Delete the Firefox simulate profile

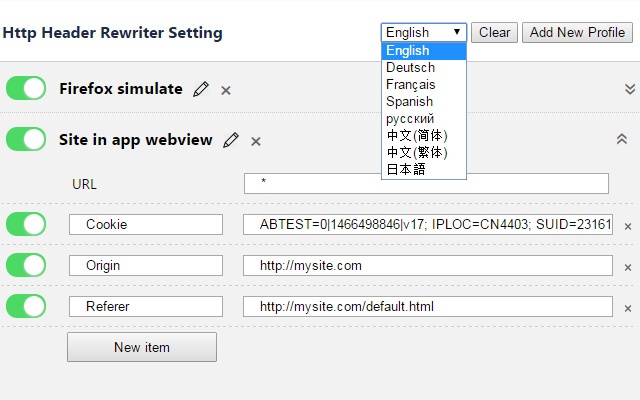tap(226, 90)
